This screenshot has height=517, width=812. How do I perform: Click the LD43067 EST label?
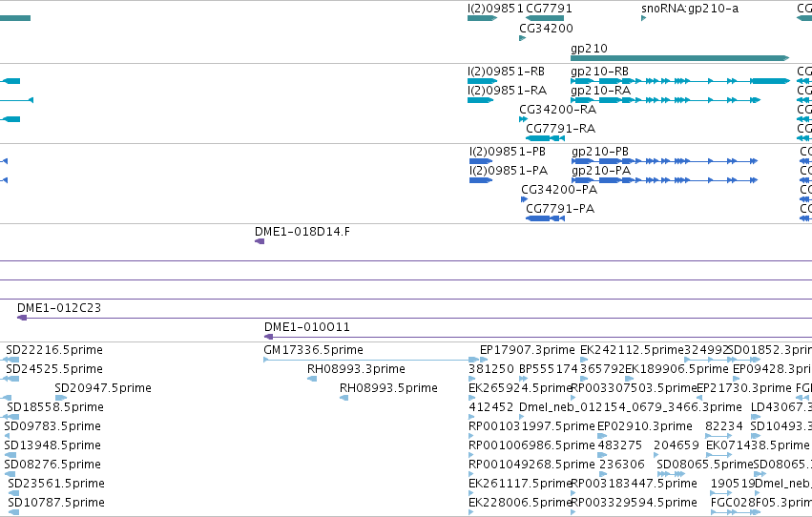coord(781,407)
